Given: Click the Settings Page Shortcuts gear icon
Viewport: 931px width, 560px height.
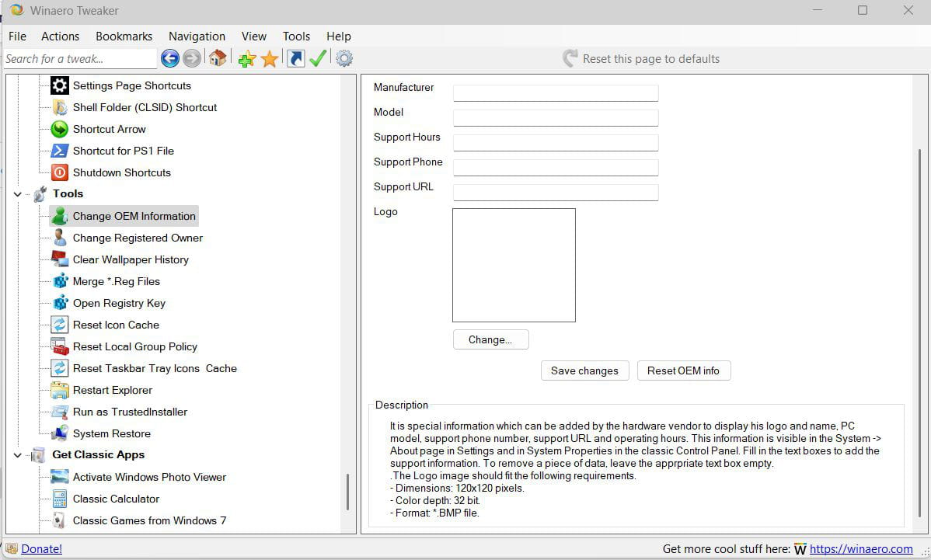Looking at the screenshot, I should (59, 85).
